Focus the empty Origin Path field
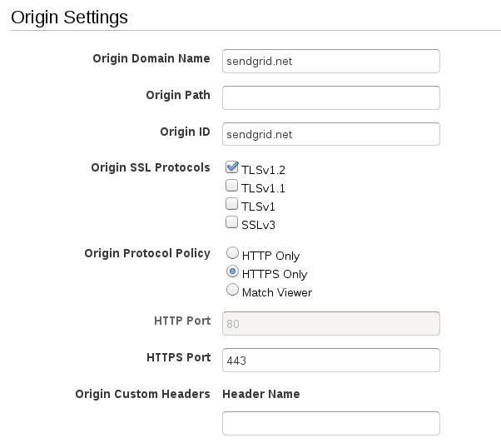Viewport: 501px width, 448px height. [x=330, y=97]
